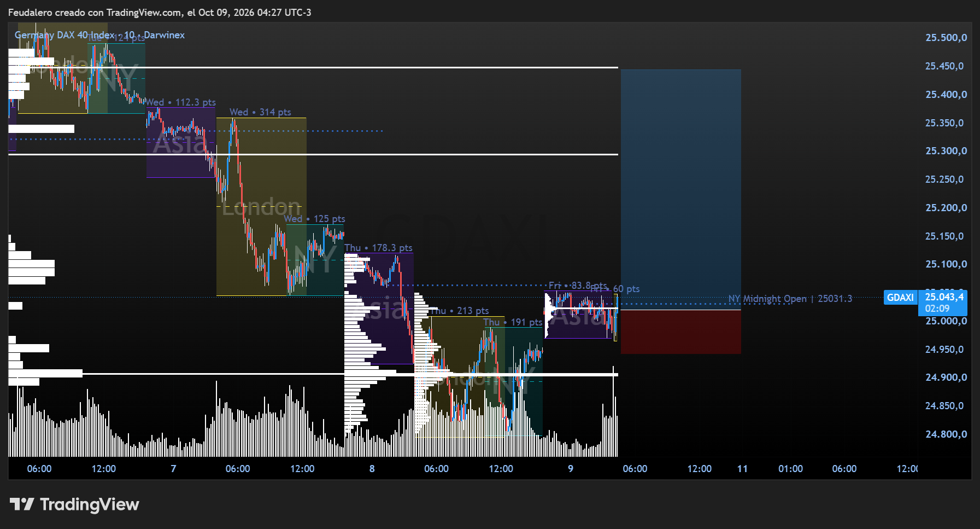Click day 9 on the time axis
Viewport: 980px width, 529px height.
(570, 469)
